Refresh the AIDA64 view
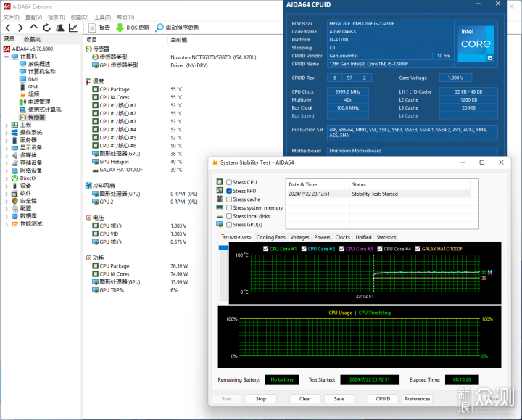The width and height of the screenshot is (522, 420). (47, 28)
